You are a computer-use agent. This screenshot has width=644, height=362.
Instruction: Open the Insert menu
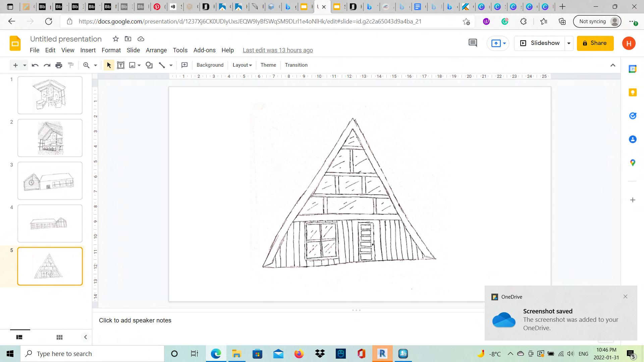click(88, 50)
